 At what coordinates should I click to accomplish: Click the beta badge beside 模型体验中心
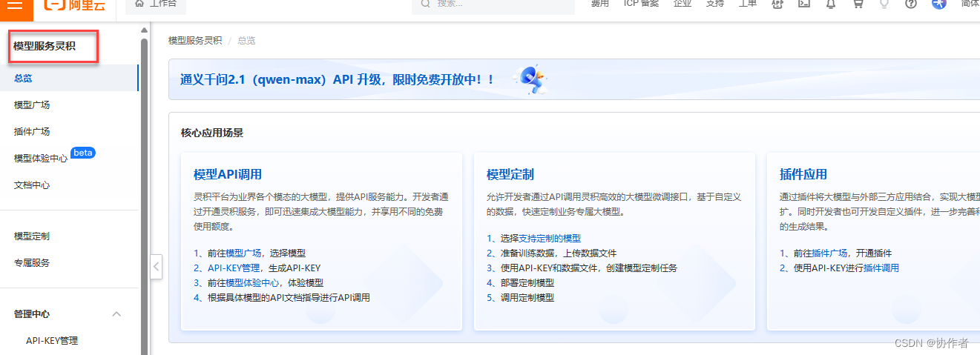point(83,153)
